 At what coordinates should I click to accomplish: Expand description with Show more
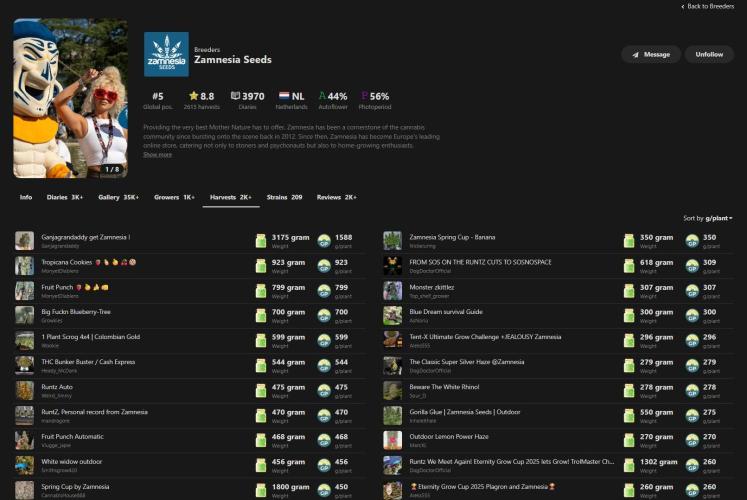[x=157, y=154]
